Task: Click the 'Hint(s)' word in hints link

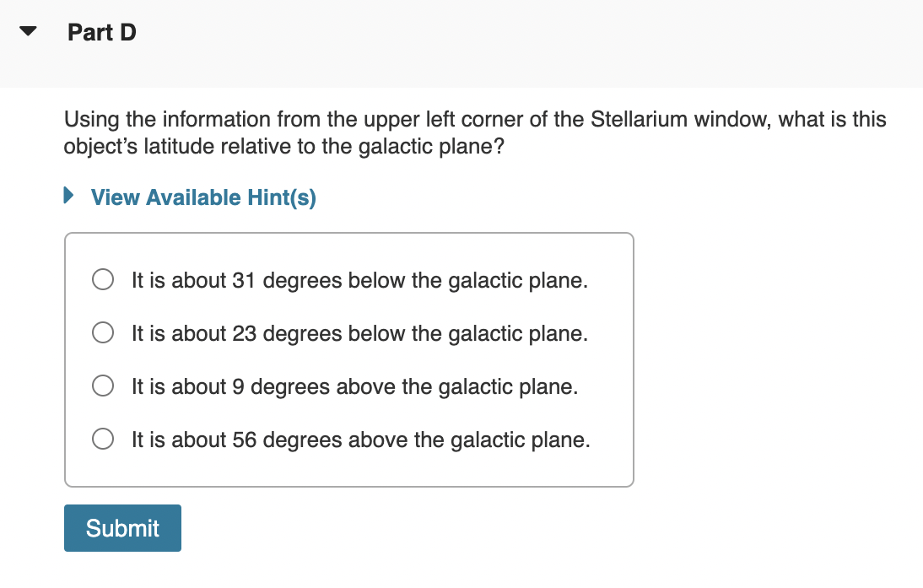Action: point(282,197)
